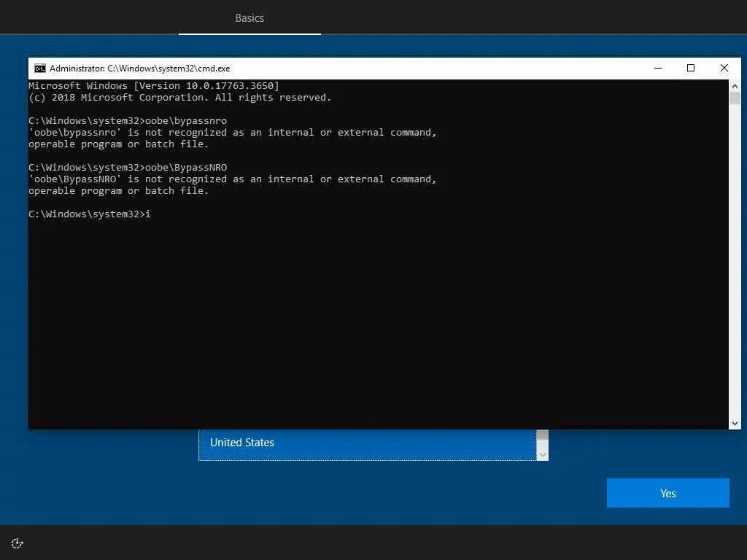This screenshot has width=747, height=560.
Task: Click the oobe\BypassNRO command line
Action: [x=128, y=168]
